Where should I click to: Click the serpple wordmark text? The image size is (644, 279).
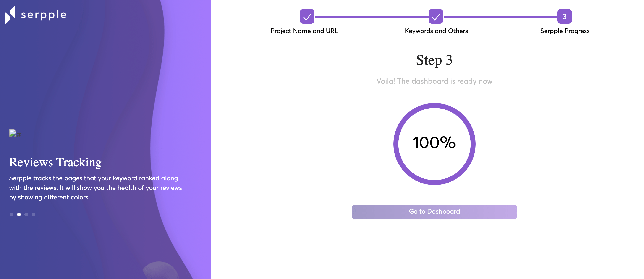coord(44,15)
